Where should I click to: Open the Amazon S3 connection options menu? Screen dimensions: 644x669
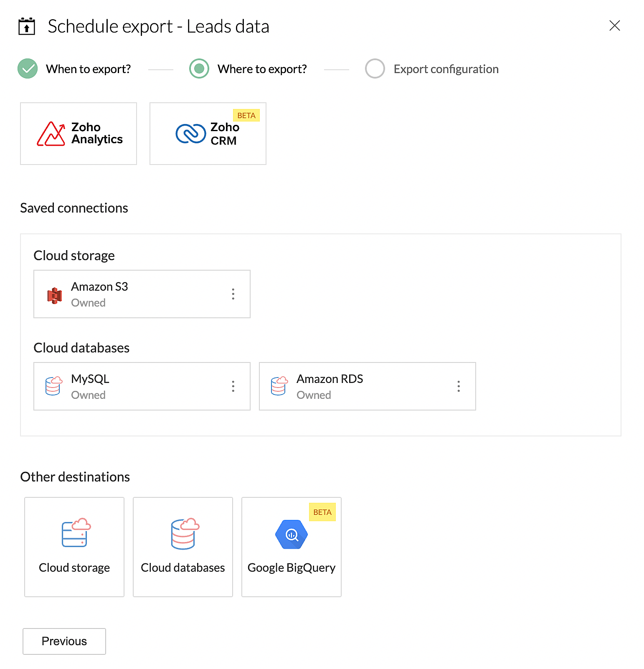(233, 294)
